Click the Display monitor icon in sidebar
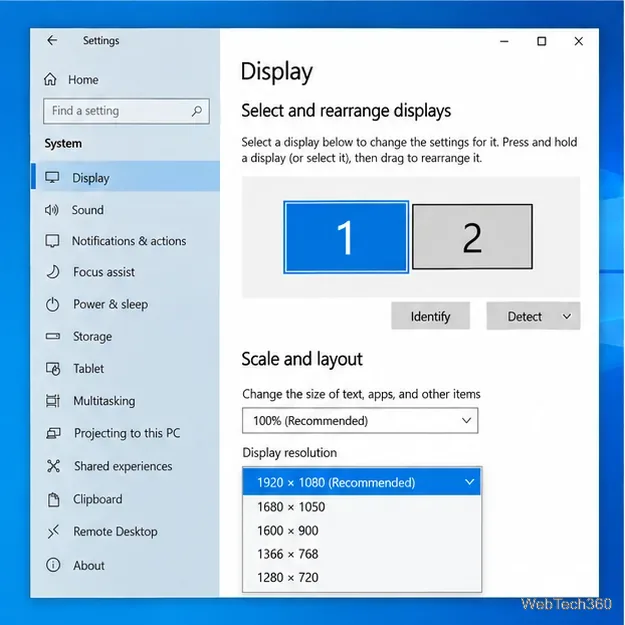 (x=52, y=177)
